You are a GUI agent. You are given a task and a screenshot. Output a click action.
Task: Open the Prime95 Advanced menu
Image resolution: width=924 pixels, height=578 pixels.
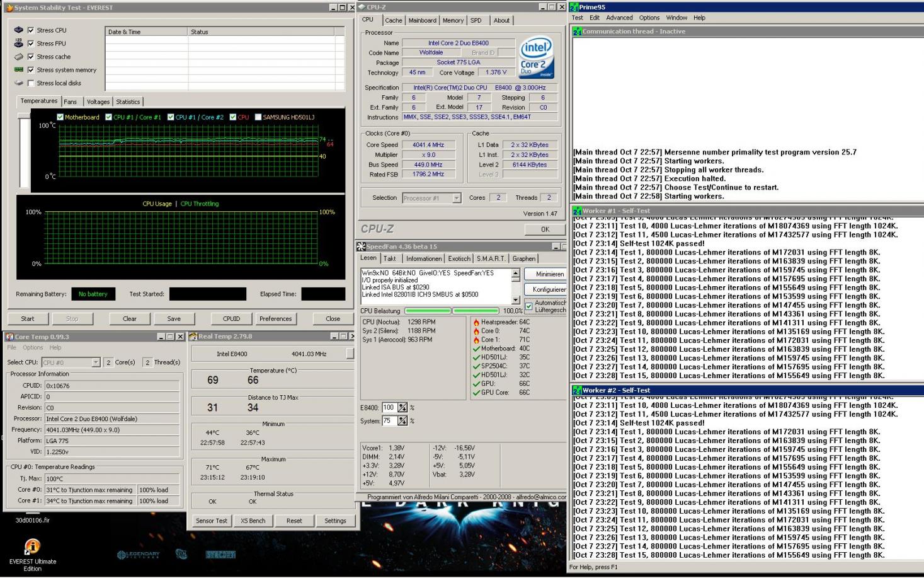[619, 18]
